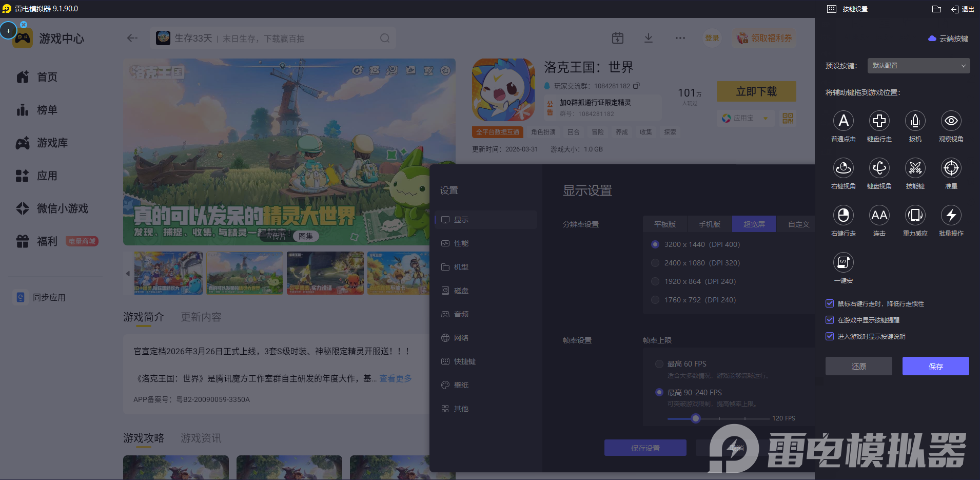Open the 快捷键 settings section
The image size is (980, 480).
[486, 361]
